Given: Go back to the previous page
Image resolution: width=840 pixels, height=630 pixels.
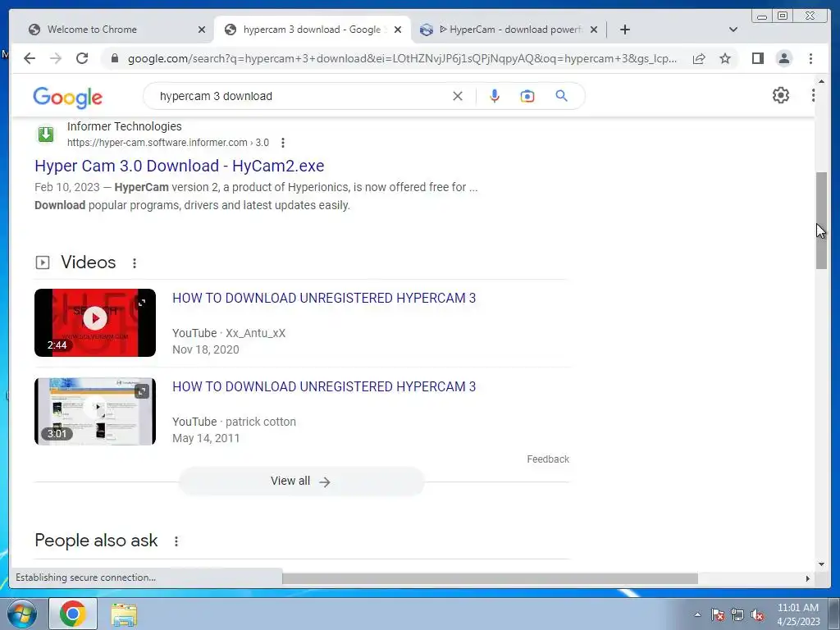Looking at the screenshot, I should click(30, 58).
